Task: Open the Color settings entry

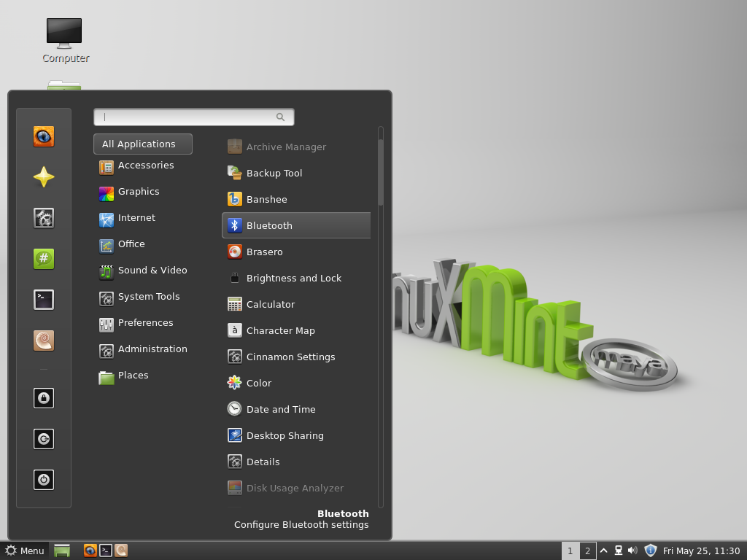Action: pyautogui.click(x=296, y=382)
